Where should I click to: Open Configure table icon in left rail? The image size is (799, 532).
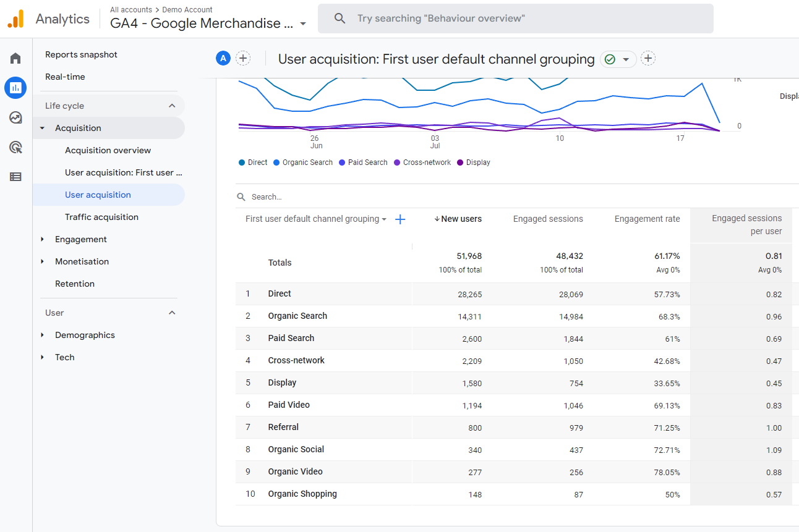[x=15, y=177]
